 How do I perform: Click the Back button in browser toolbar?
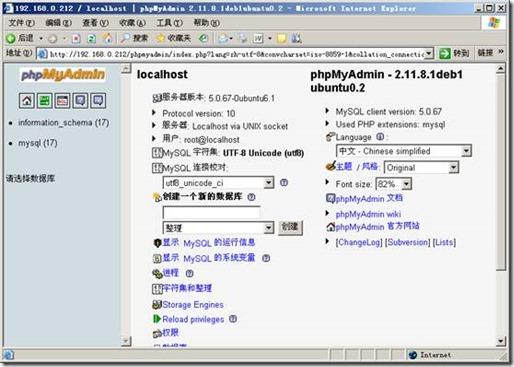[21, 38]
